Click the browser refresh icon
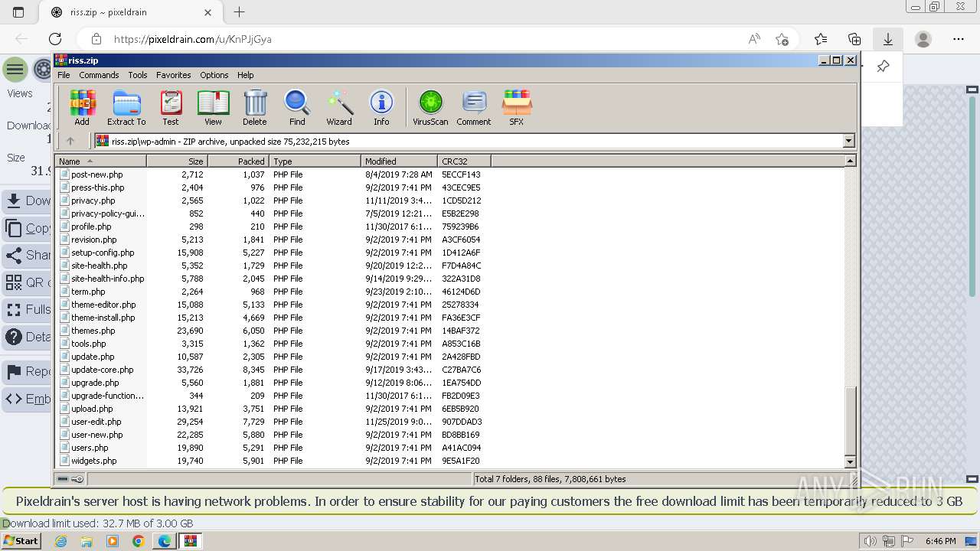 55,39
